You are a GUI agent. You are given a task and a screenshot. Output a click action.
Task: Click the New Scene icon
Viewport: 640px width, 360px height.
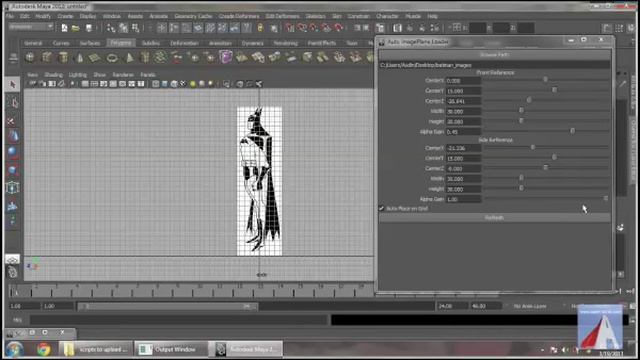pyautogui.click(x=64, y=28)
